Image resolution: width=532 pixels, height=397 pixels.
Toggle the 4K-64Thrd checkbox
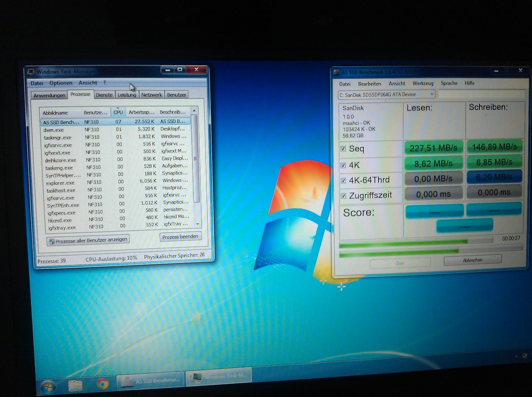click(x=343, y=181)
